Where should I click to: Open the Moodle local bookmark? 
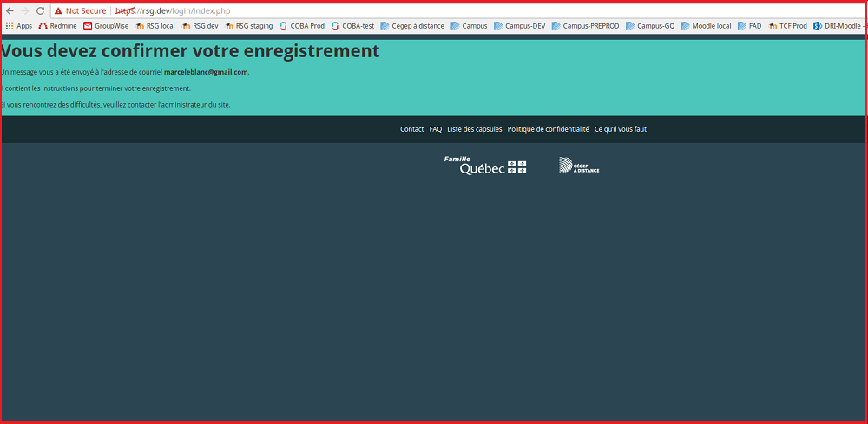point(706,26)
